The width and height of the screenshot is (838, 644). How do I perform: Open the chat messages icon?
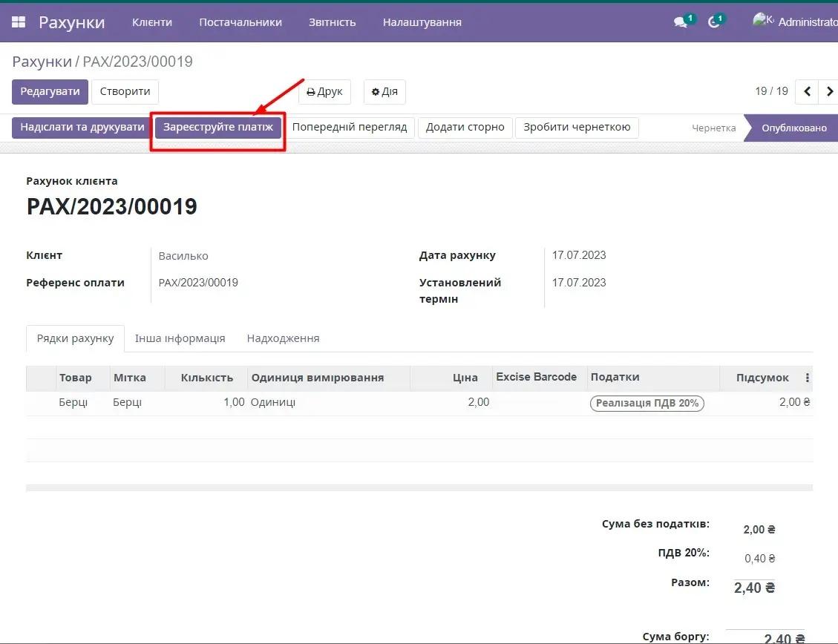681,22
